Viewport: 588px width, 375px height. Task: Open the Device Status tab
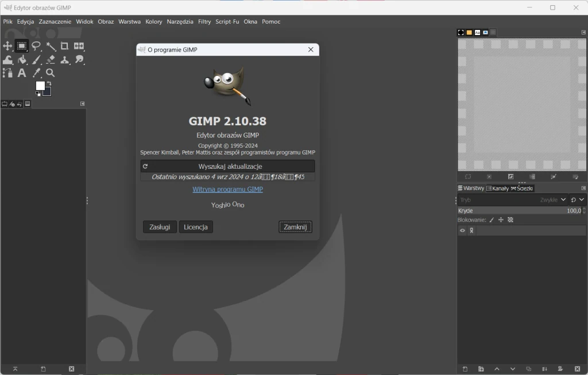12,104
